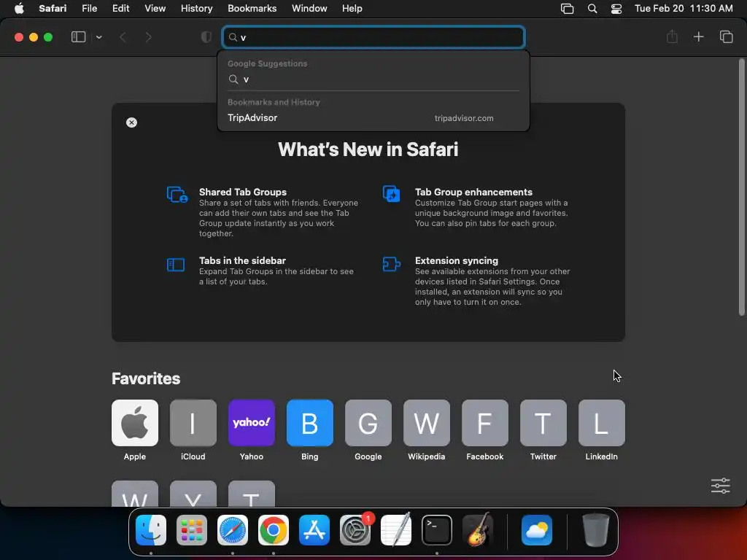
Task: Open start page customization sliders icon
Action: [720, 486]
